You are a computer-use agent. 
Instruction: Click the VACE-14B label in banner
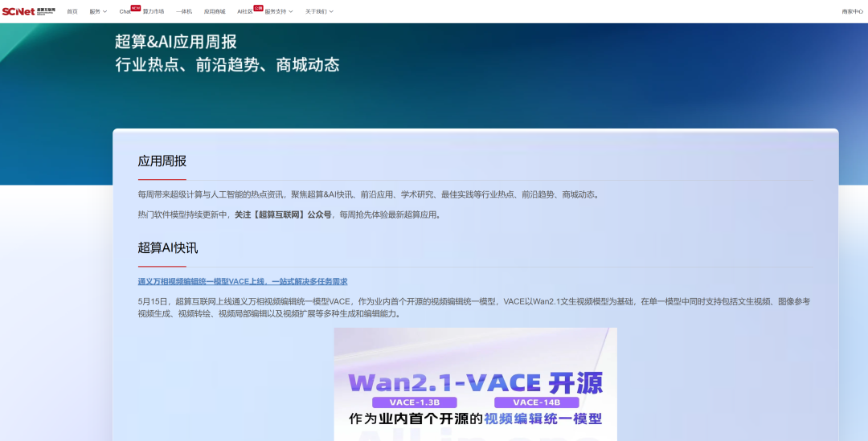[x=536, y=402]
